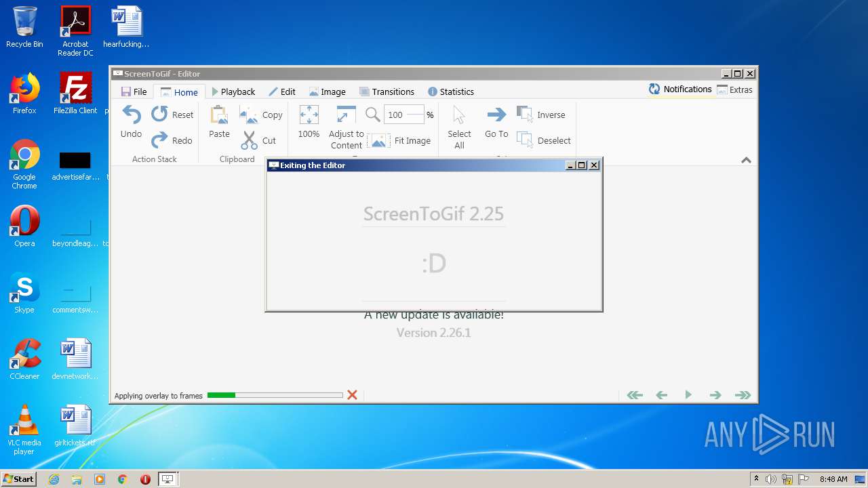
Task: Open FileZilla Client desktop shortcut
Action: click(x=75, y=94)
